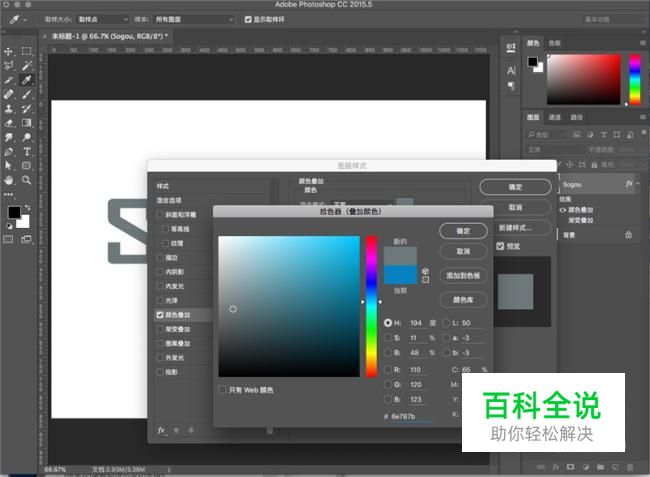The image size is (650, 477).
Task: Click the lock icon on background layer
Action: click(628, 235)
